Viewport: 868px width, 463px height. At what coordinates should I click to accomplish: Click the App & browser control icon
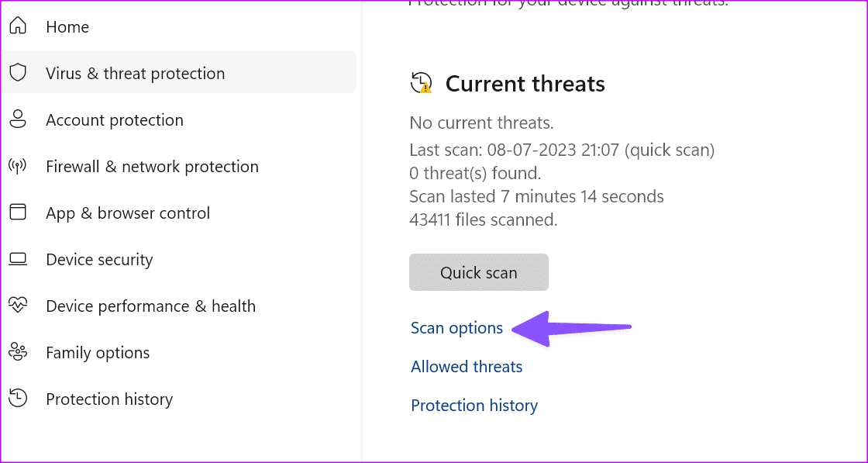(17, 212)
